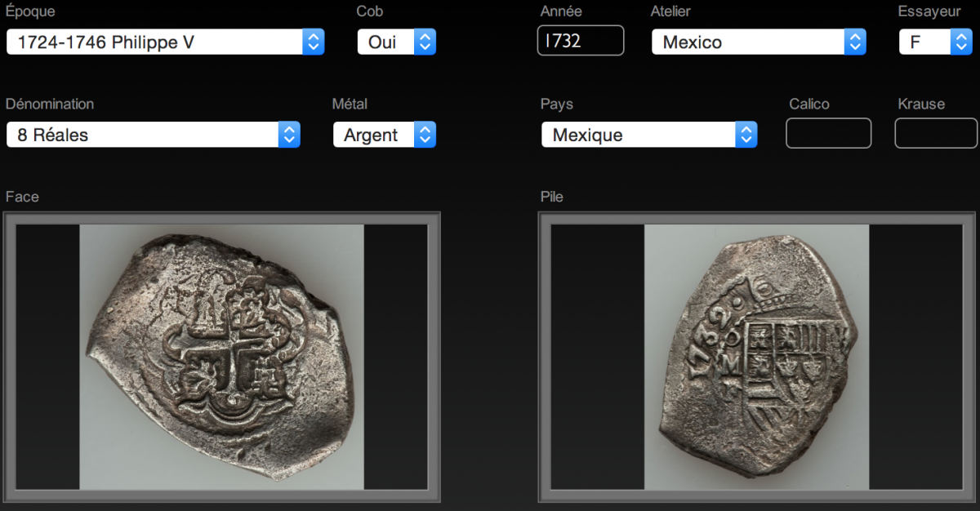Open the Métal dropdown set to Argent
Image resolution: width=980 pixels, height=511 pixels.
tap(385, 135)
